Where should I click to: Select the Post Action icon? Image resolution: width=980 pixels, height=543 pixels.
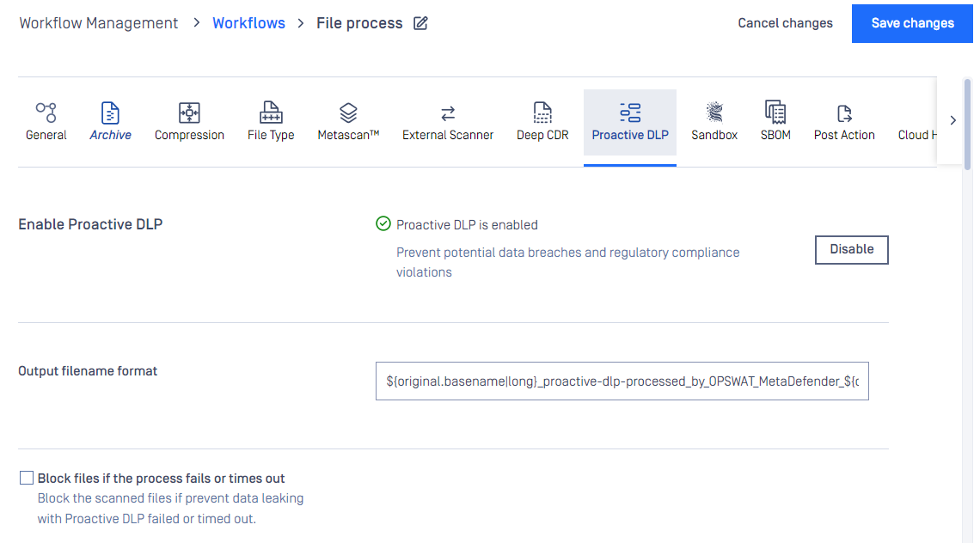[x=844, y=113]
